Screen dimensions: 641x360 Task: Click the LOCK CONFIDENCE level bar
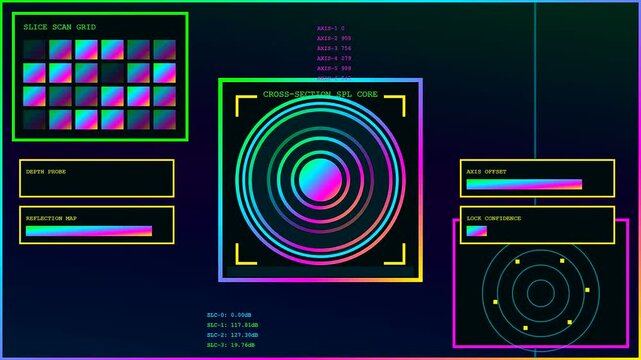pos(477,231)
